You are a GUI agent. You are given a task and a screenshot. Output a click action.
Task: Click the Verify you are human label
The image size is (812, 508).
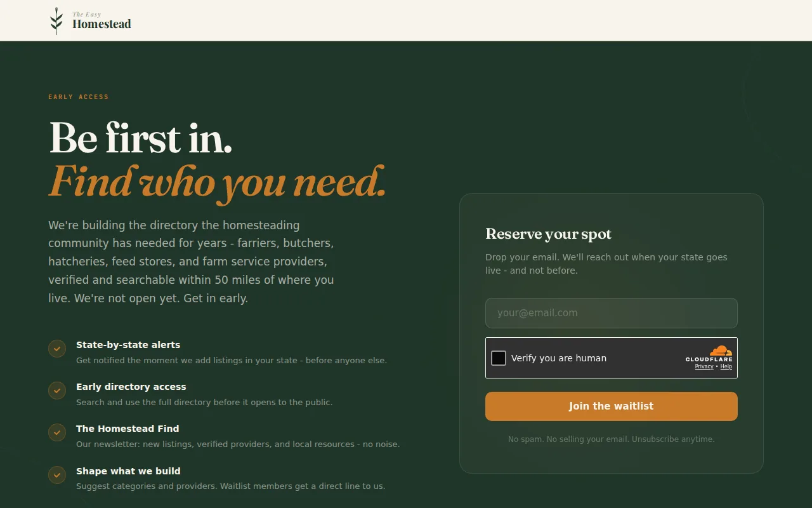point(559,358)
